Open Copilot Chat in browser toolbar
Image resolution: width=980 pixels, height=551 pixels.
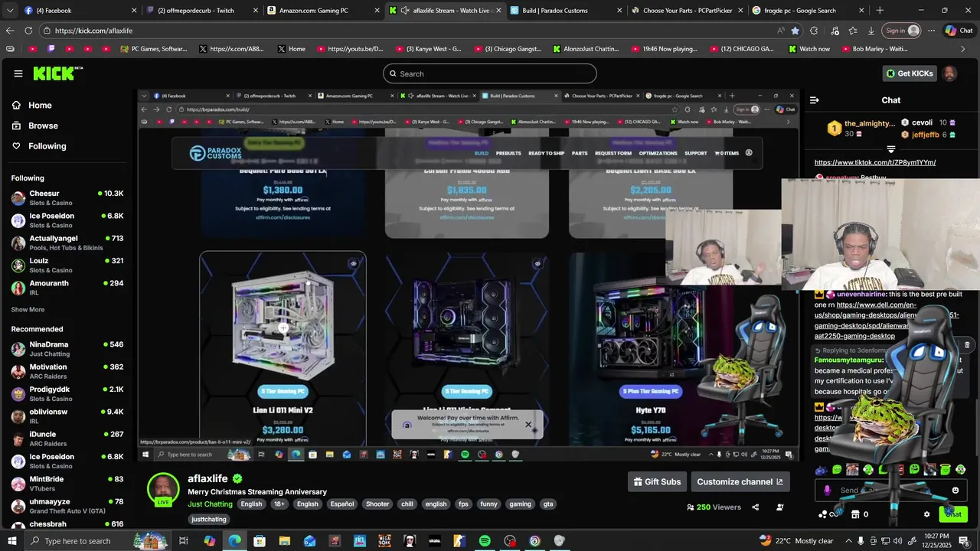coord(959,31)
